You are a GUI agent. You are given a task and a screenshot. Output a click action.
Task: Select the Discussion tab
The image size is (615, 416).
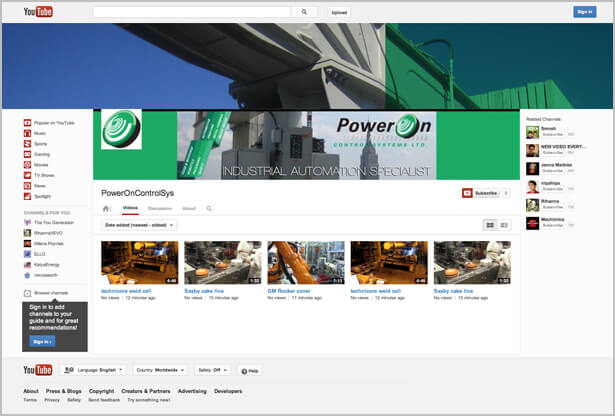pyautogui.click(x=160, y=209)
